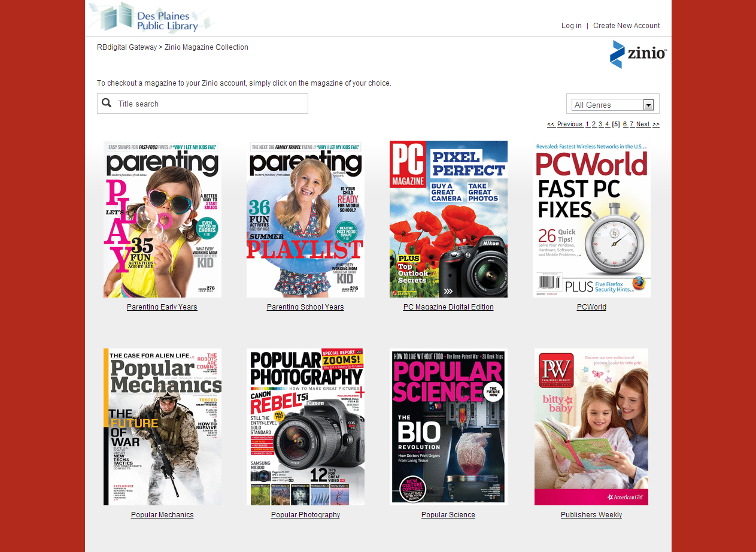
Task: Open the RBdigital Gateway breadcrumb
Action: (127, 47)
